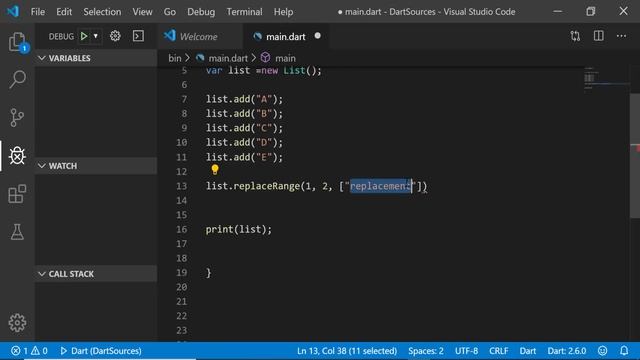Viewport: 640px width, 360px height.
Task: Open the File menu
Action: click(x=38, y=12)
